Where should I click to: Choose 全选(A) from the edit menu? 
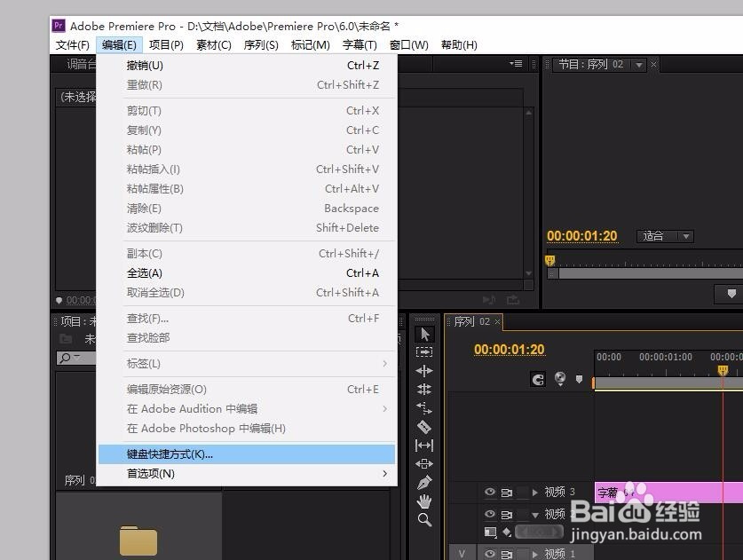[x=247, y=272]
